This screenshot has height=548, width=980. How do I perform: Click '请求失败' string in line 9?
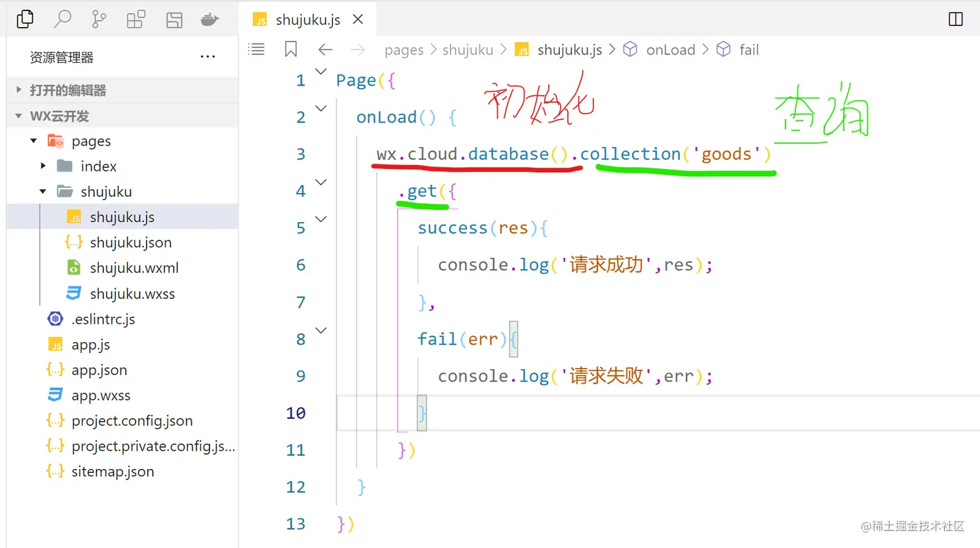pos(606,376)
